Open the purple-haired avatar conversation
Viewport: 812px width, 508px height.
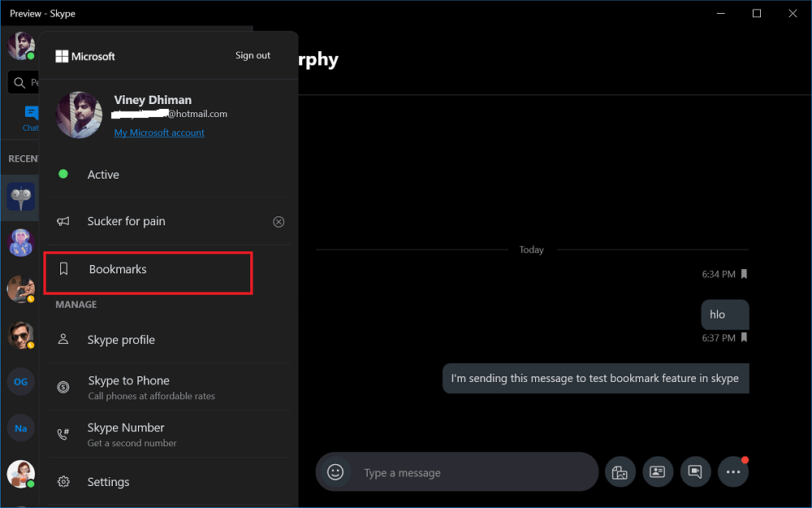[21, 242]
